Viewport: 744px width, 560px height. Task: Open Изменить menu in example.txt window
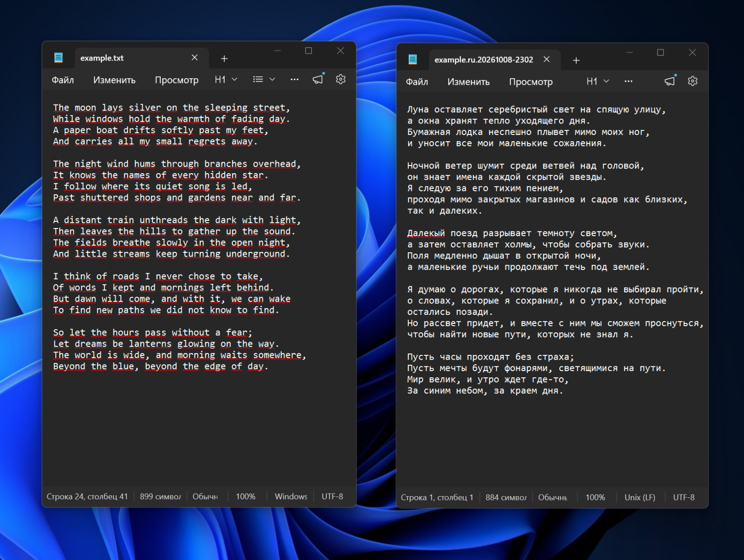tap(114, 80)
